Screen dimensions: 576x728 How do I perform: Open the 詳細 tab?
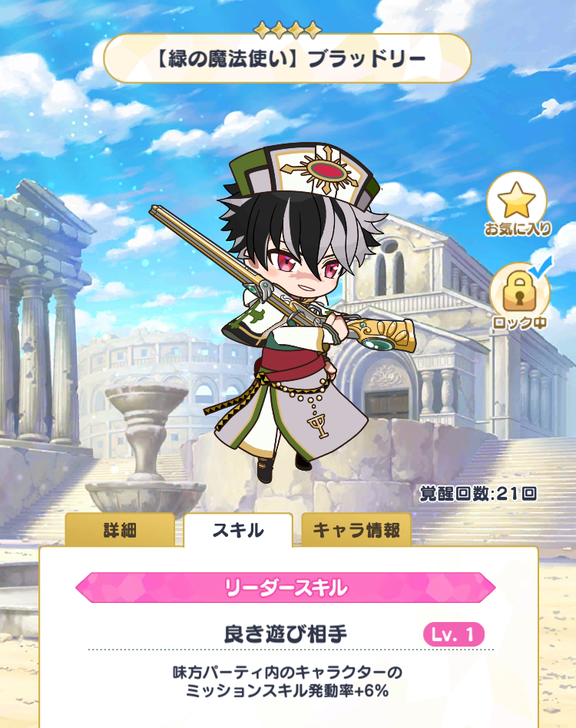(x=120, y=530)
